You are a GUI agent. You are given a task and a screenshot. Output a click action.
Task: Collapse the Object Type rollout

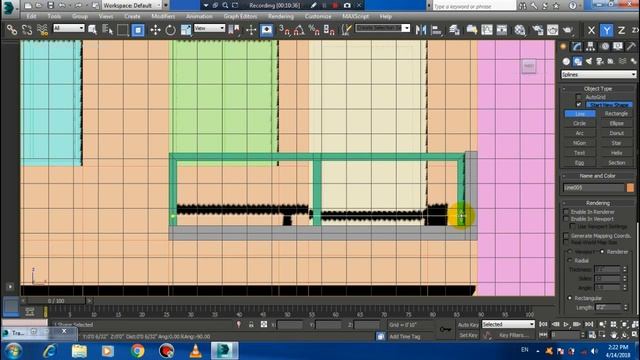(x=598, y=89)
